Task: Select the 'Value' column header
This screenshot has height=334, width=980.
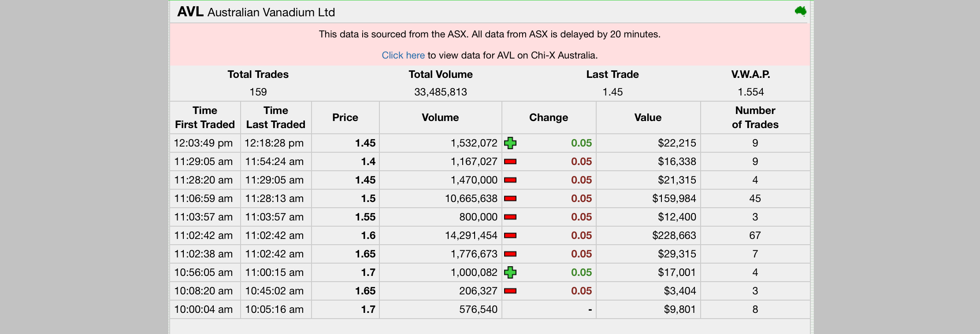Action: 648,117
